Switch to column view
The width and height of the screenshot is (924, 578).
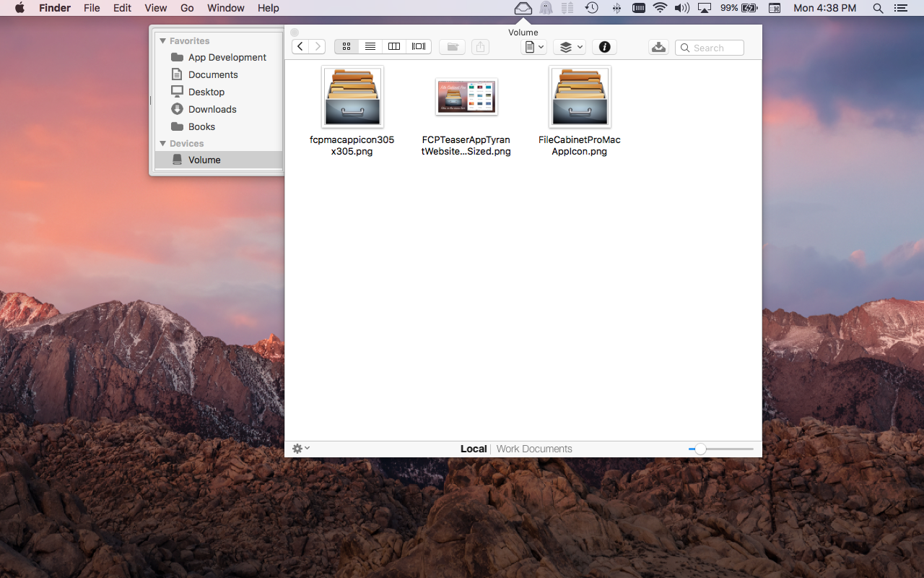point(394,46)
